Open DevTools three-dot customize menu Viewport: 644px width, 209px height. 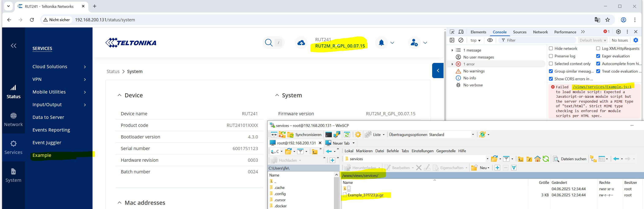click(627, 32)
